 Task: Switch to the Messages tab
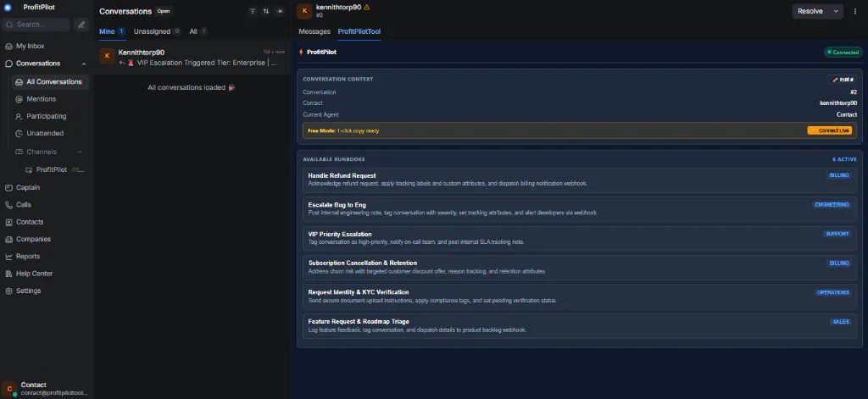pos(314,31)
